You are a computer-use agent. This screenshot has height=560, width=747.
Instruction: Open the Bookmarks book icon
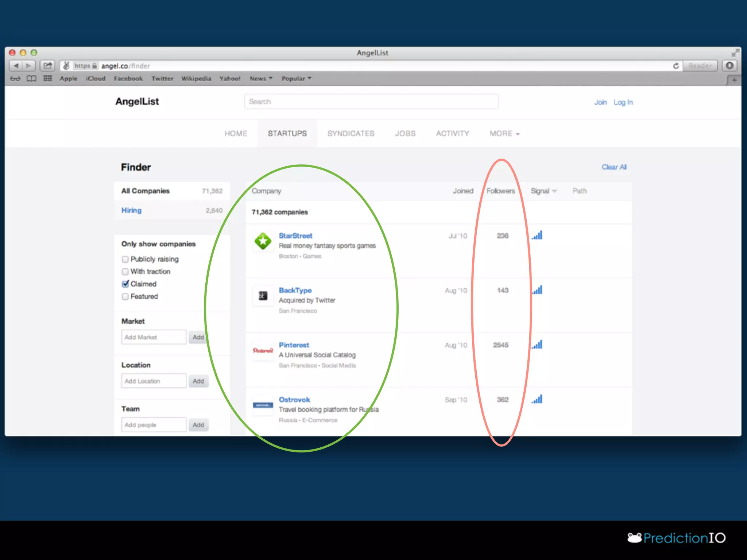tap(32, 78)
